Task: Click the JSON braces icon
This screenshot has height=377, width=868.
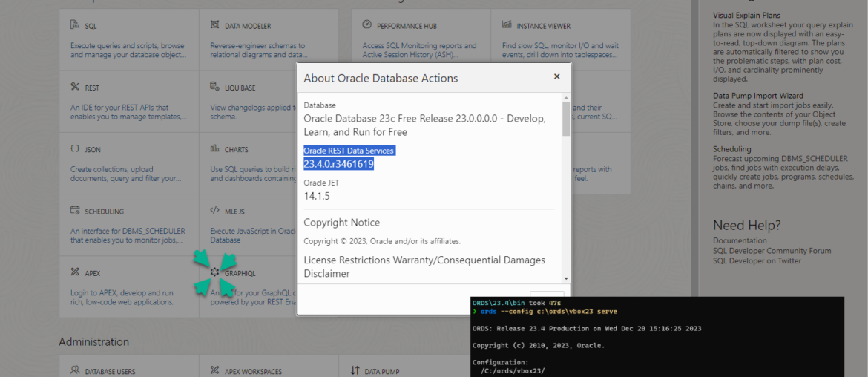Action: pos(75,148)
